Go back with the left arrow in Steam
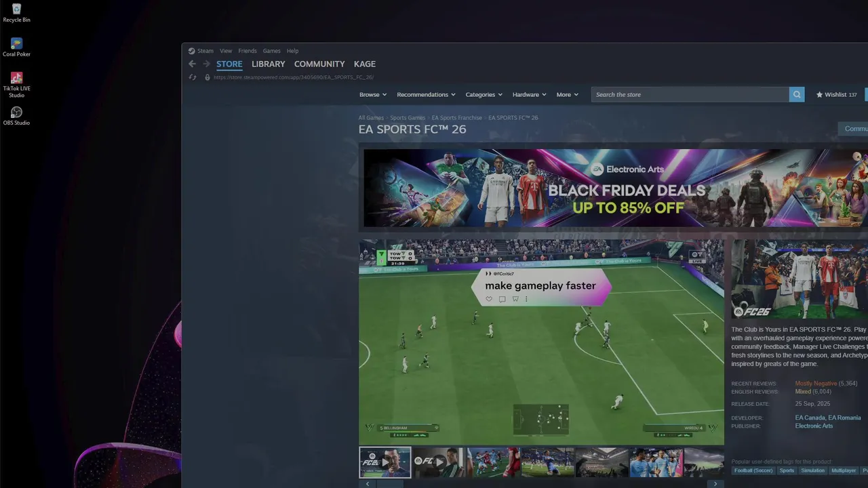This screenshot has width=868, height=488. tap(192, 64)
